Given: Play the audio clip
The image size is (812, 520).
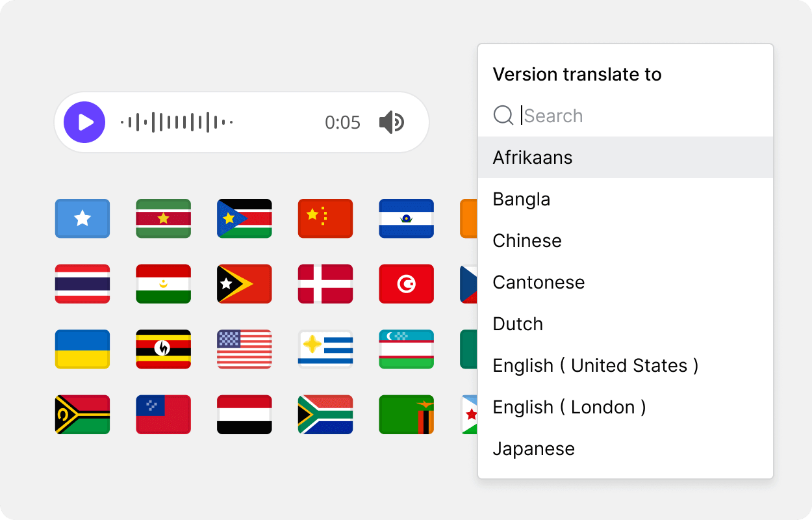Looking at the screenshot, I should [84, 122].
